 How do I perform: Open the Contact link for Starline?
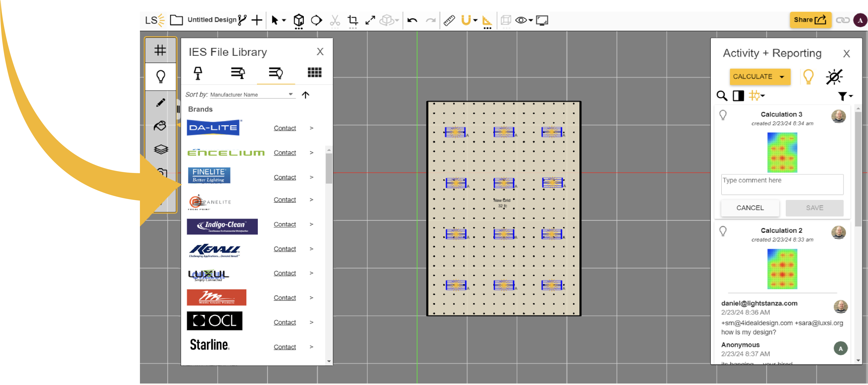285,347
